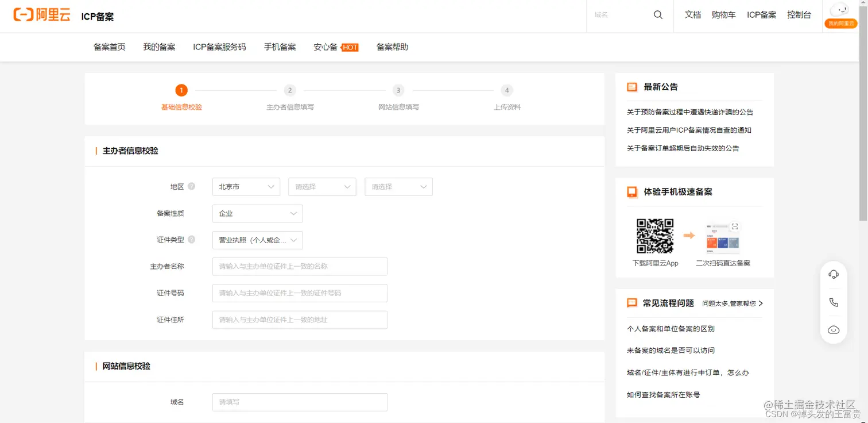Click step 2 circle 主办者信息填写
Screen dimensions: 868x423
pos(290,90)
